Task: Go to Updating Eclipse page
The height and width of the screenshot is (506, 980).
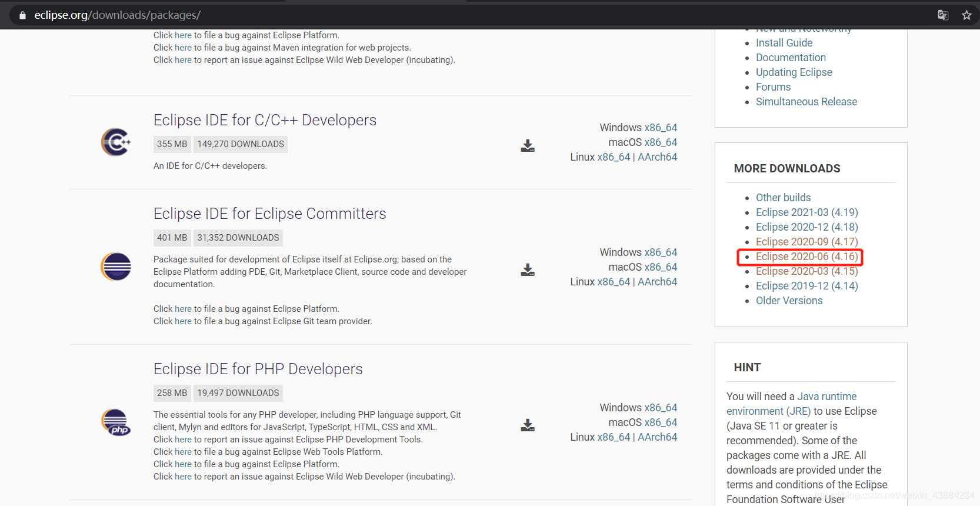Action: [794, 72]
